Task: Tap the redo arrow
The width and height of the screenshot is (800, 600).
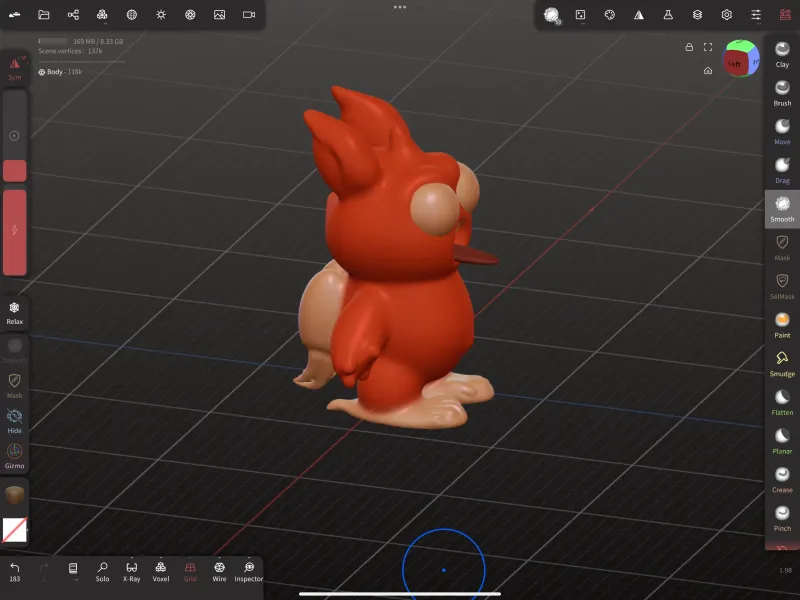Action: tap(44, 570)
